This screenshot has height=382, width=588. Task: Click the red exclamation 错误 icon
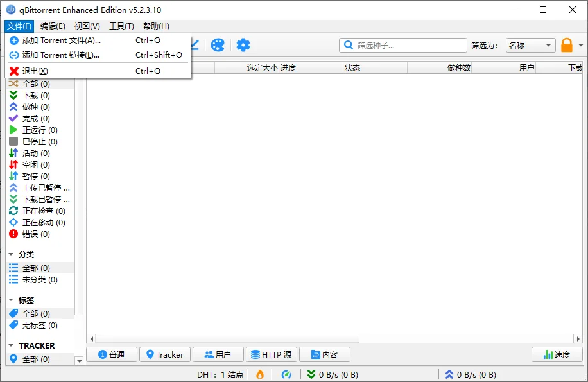(x=13, y=234)
